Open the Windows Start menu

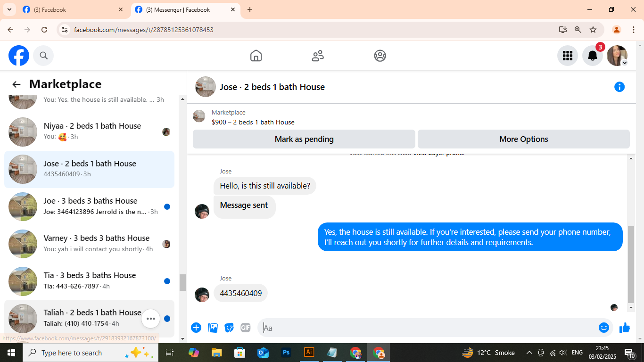[11, 353]
